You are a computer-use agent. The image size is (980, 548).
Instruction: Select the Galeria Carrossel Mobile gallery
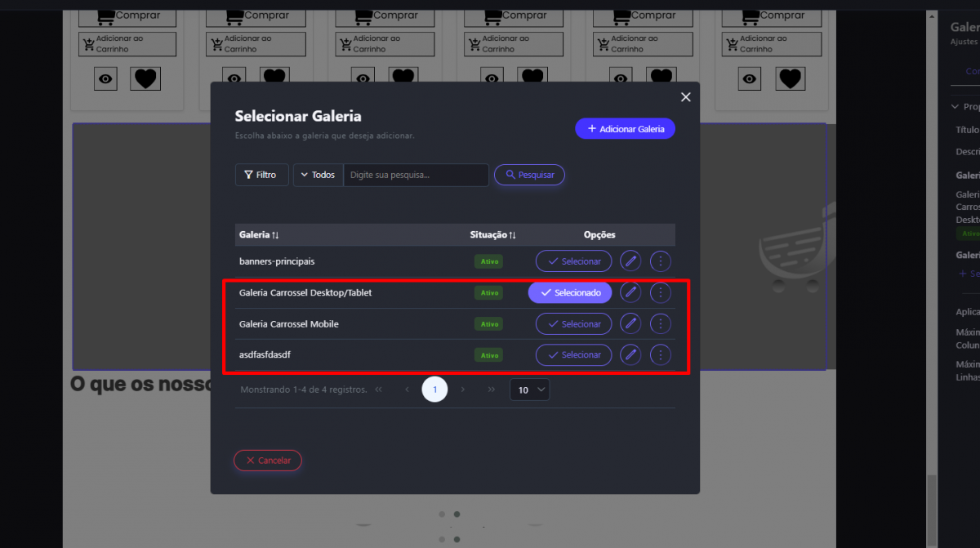tap(573, 324)
